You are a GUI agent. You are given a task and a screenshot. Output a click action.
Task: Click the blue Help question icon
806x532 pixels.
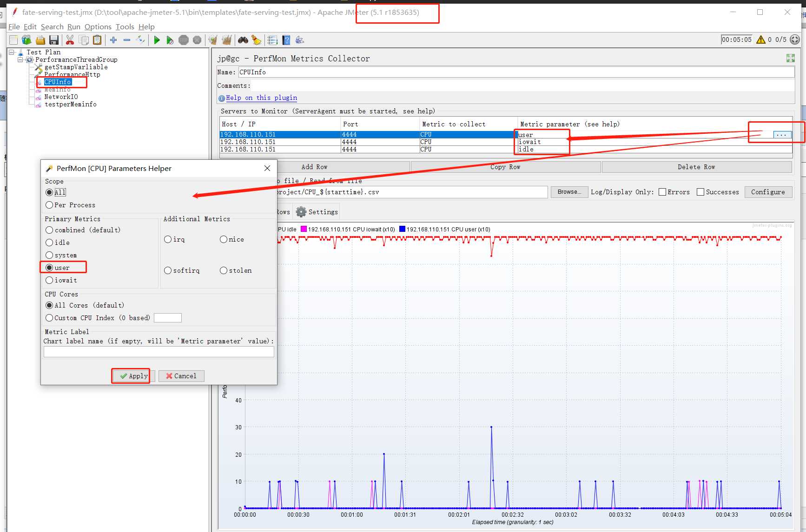pos(286,40)
